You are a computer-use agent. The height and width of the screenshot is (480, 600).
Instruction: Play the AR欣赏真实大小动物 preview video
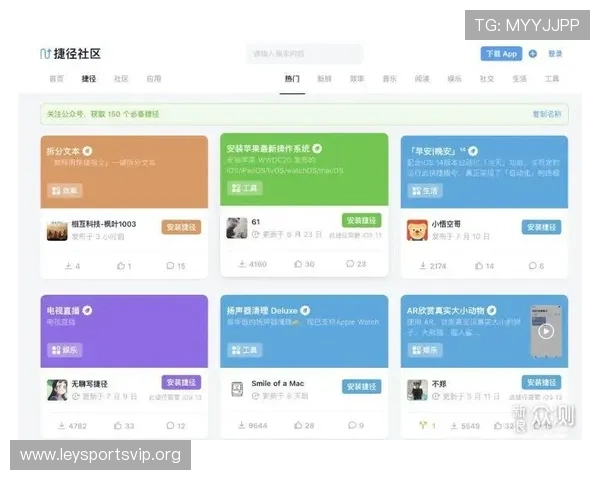tap(546, 331)
